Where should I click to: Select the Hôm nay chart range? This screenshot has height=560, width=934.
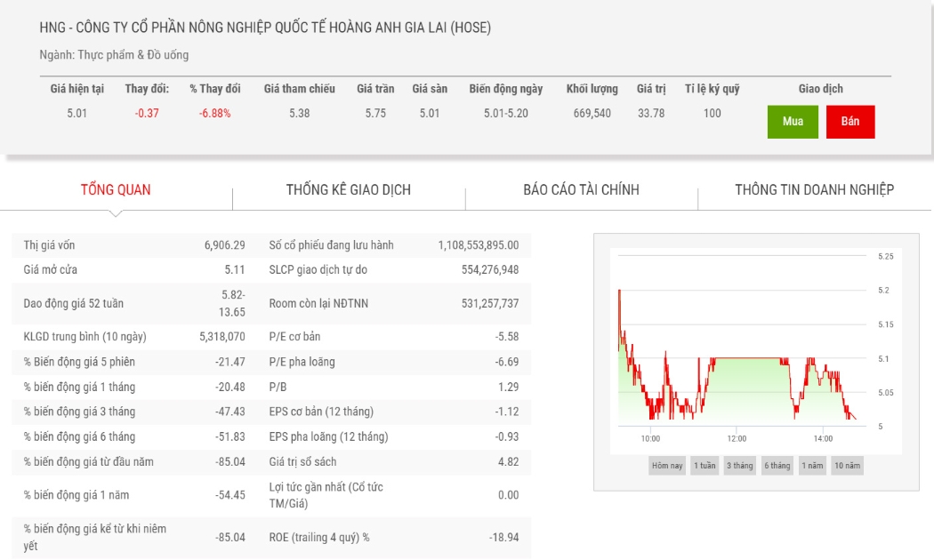[667, 466]
